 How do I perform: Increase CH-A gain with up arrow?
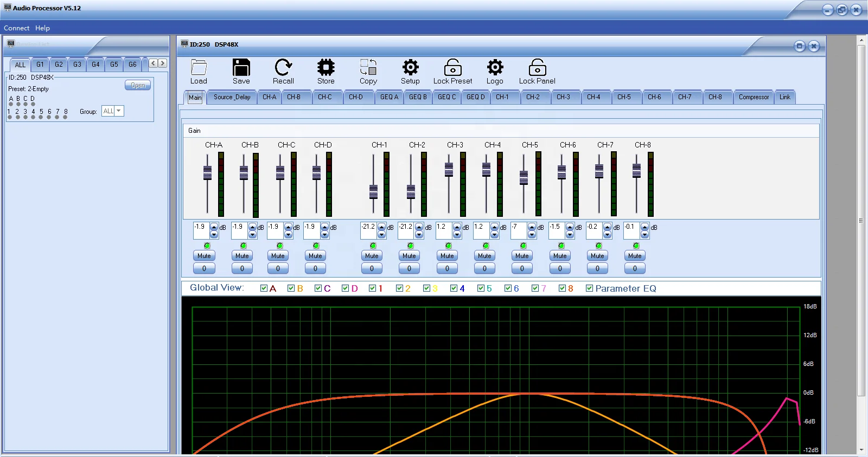(214, 226)
